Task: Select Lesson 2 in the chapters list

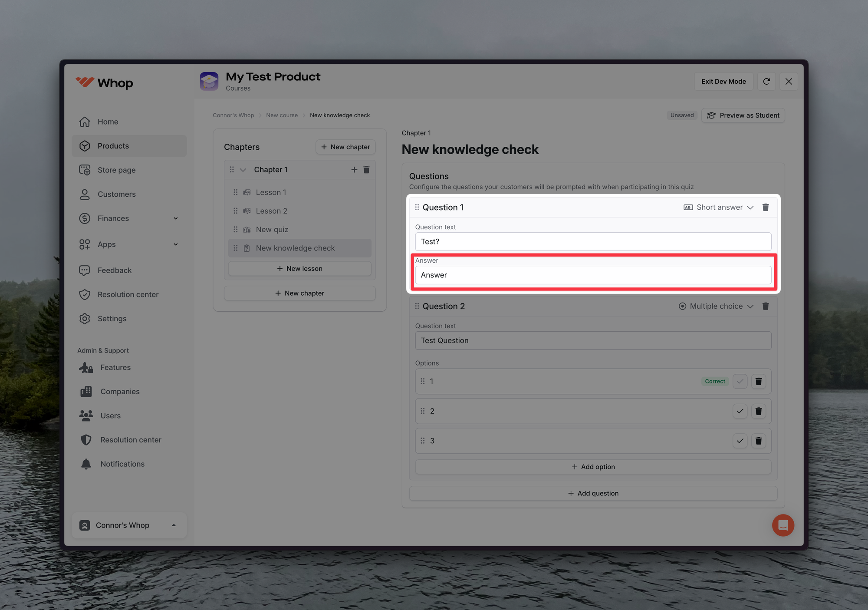Action: click(271, 211)
